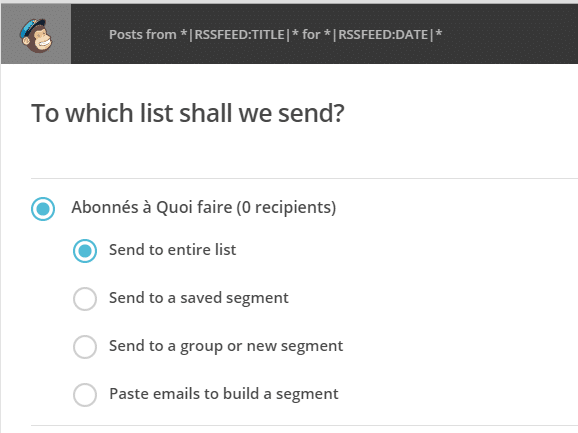
Task: Click the word segment in Paste emails option
Action: (307, 395)
